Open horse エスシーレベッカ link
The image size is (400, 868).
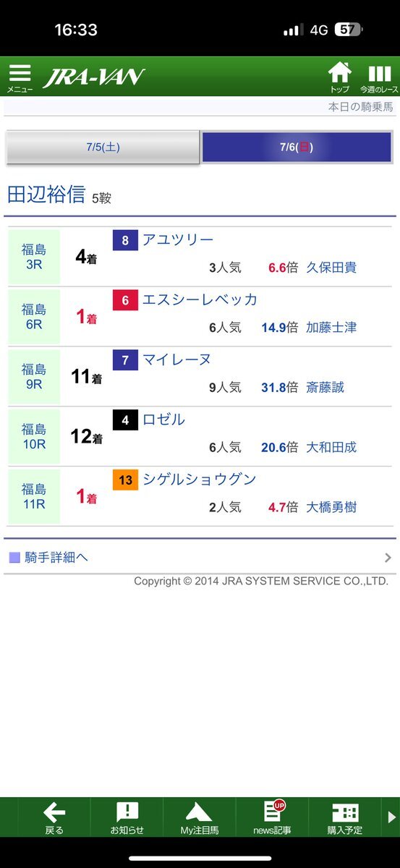(x=200, y=299)
